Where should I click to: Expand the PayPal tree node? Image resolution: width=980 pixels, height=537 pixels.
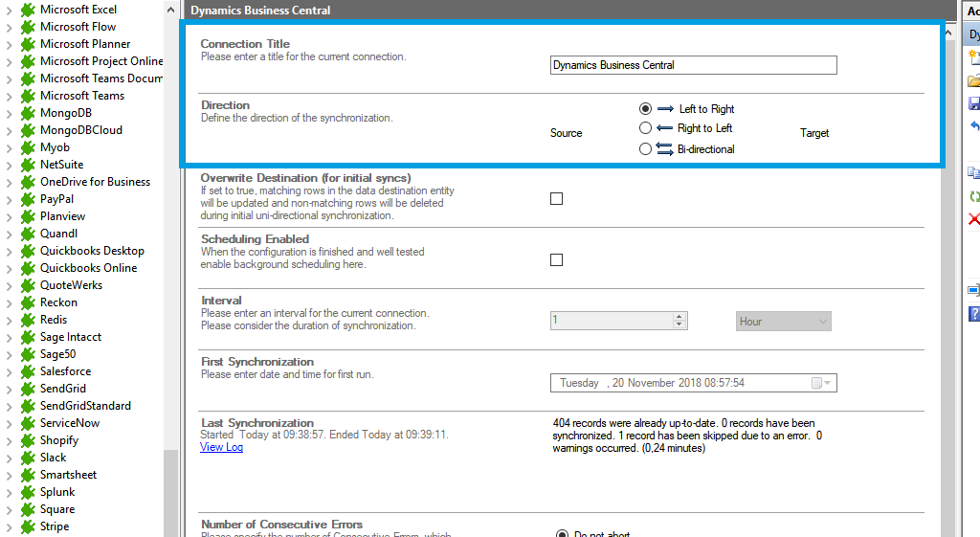pyautogui.click(x=9, y=199)
